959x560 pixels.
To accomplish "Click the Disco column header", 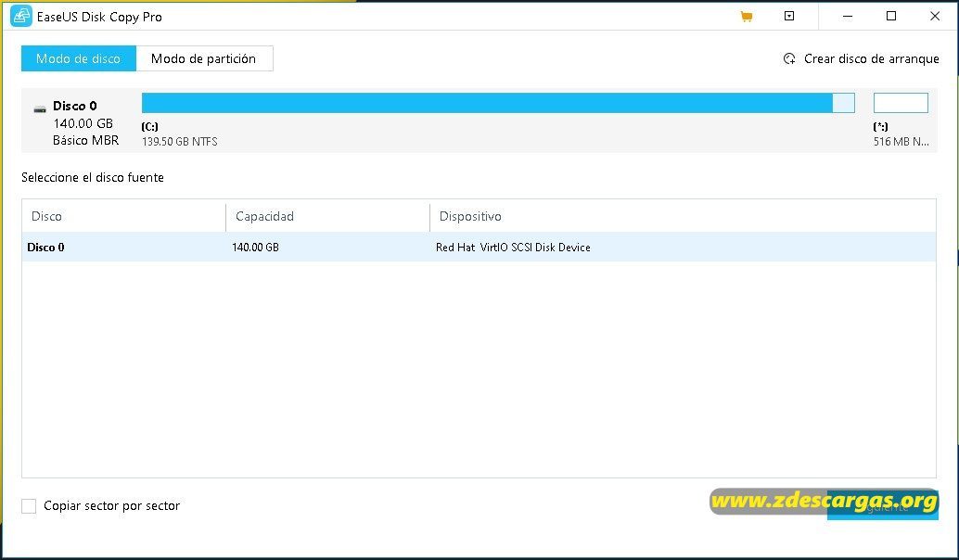I will (x=123, y=216).
